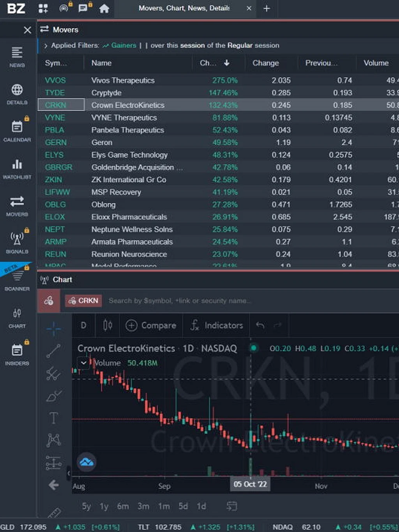Screen dimensions: 399x532
Task: Open the D interval dropdown
Action: click(83, 325)
